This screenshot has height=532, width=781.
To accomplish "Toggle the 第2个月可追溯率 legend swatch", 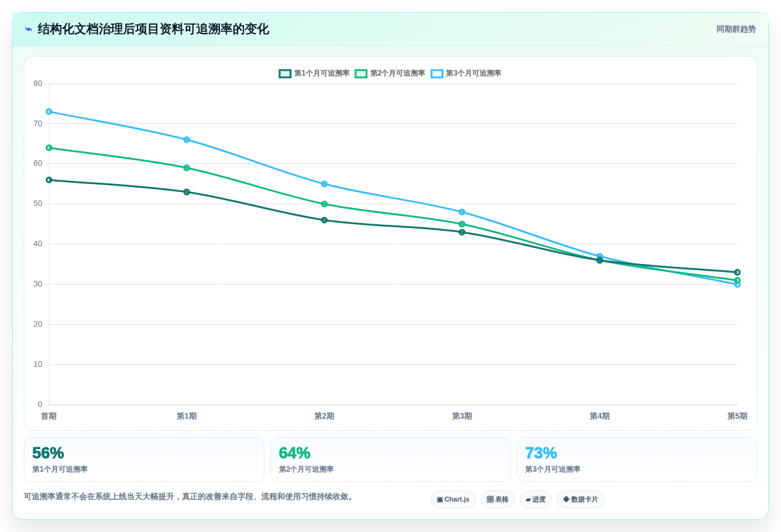I will [361, 74].
